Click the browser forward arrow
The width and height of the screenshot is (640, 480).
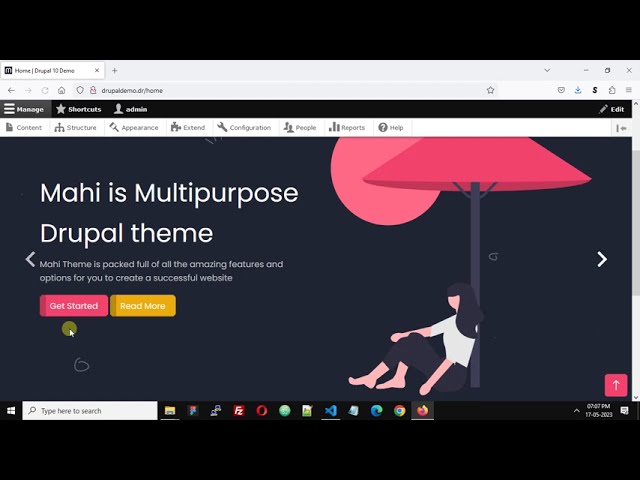28,90
